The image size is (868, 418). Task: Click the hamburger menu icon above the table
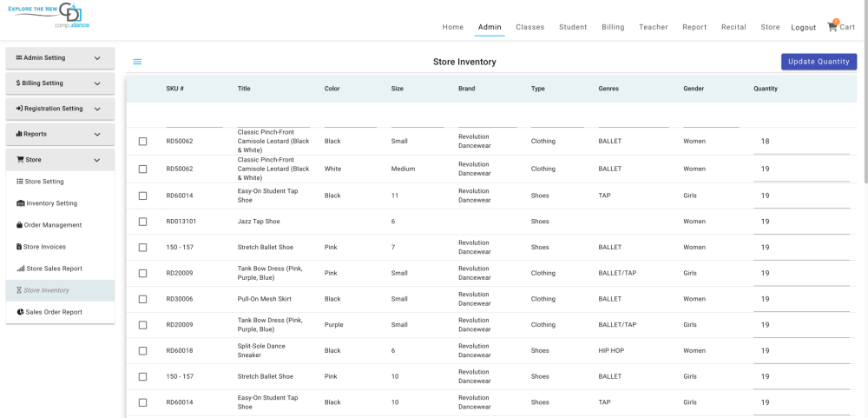pos(137,62)
